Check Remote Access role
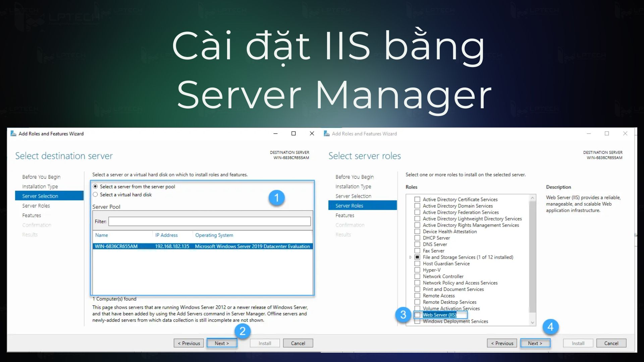The height and width of the screenshot is (362, 644). coord(417,296)
